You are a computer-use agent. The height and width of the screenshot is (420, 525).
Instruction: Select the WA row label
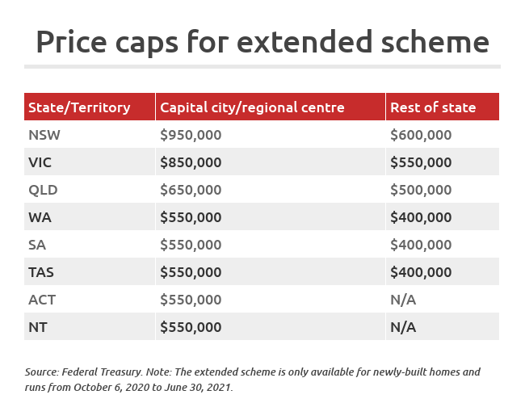[40, 217]
